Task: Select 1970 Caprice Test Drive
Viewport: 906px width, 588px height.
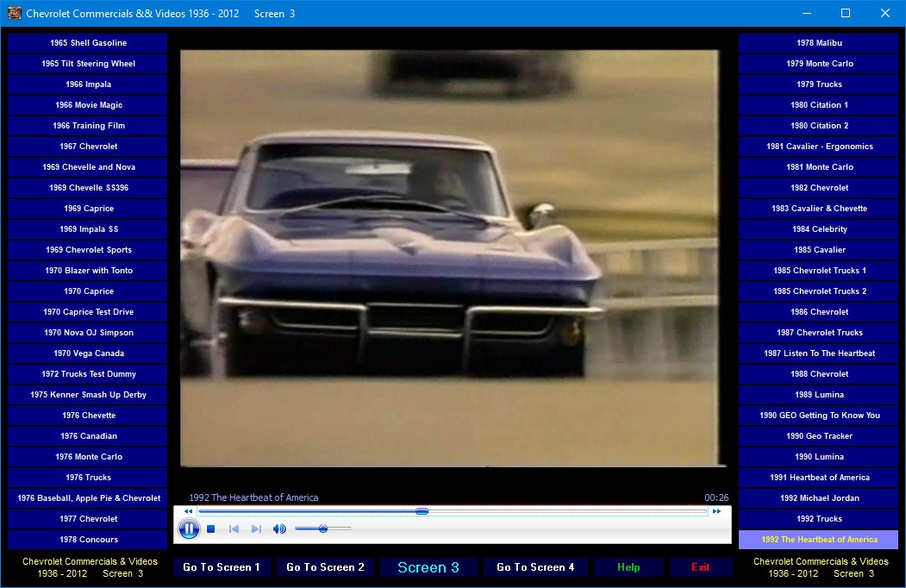Action: [x=89, y=312]
